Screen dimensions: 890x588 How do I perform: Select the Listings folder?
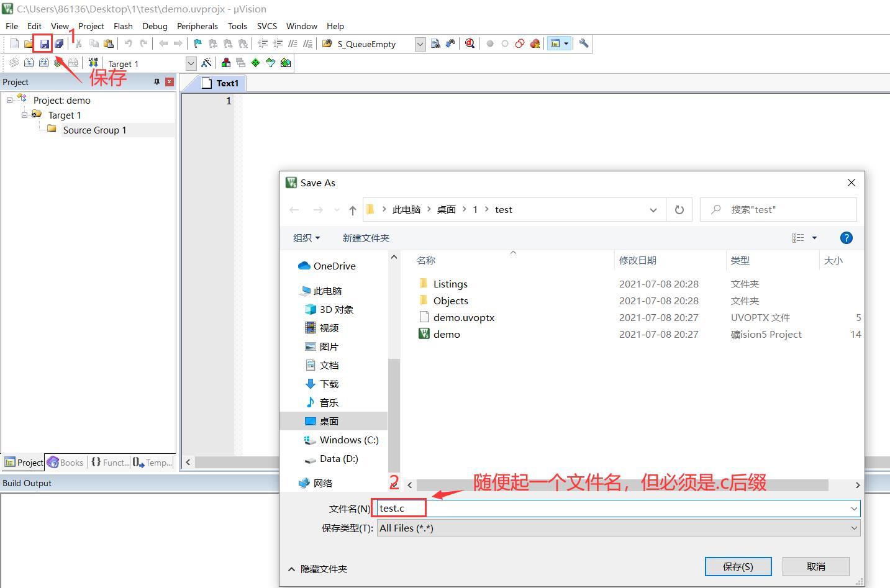(450, 284)
